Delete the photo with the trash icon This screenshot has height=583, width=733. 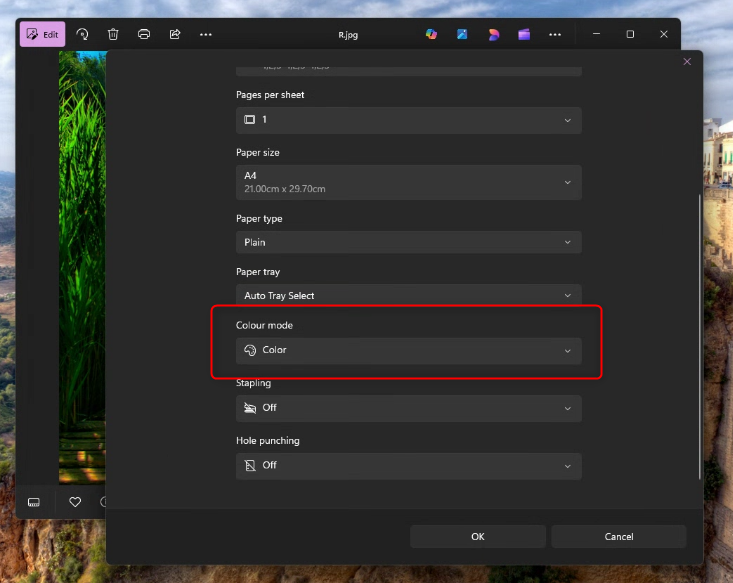(113, 34)
